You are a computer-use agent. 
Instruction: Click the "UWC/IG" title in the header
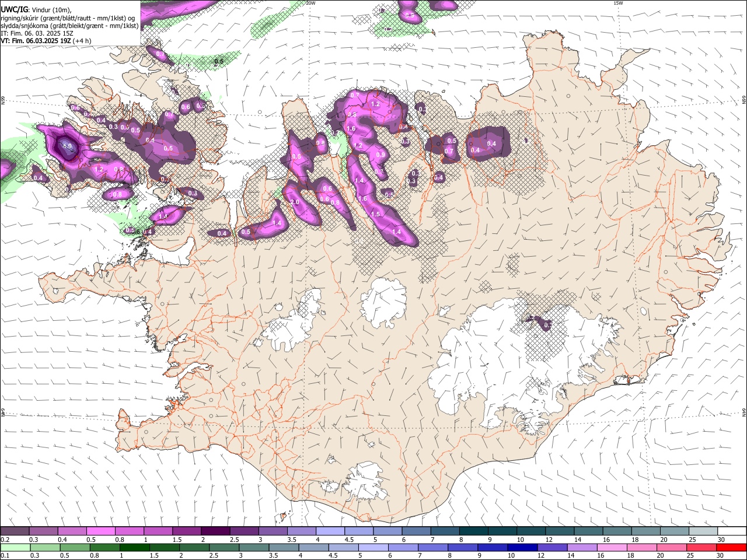pos(14,9)
